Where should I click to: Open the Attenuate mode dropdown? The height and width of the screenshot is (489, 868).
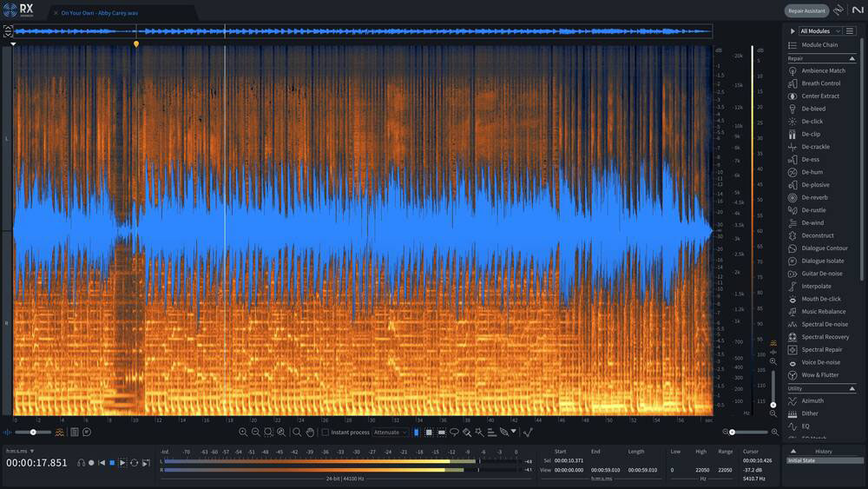point(391,432)
